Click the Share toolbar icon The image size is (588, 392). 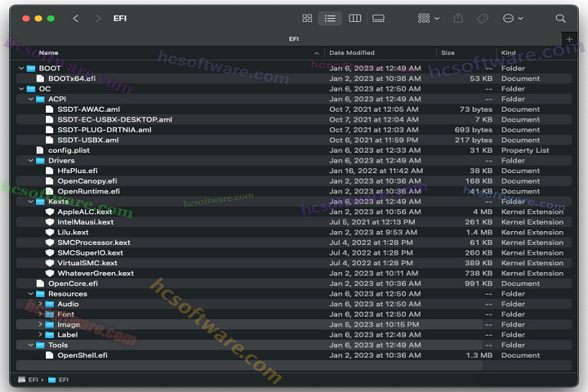point(458,18)
